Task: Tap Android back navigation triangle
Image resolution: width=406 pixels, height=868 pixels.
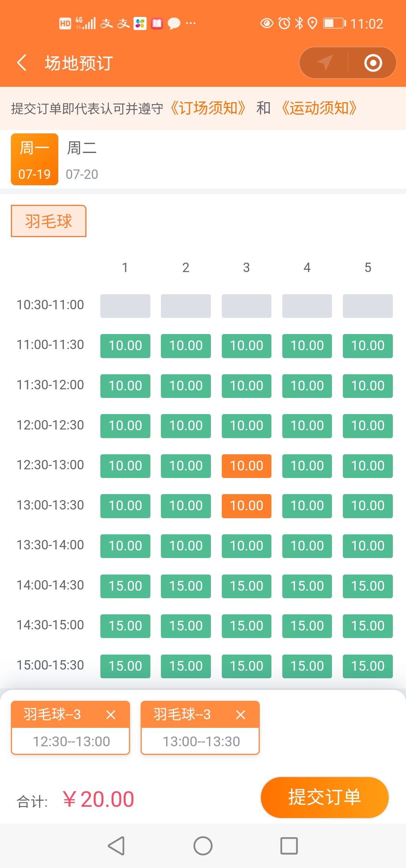Action: (117, 846)
